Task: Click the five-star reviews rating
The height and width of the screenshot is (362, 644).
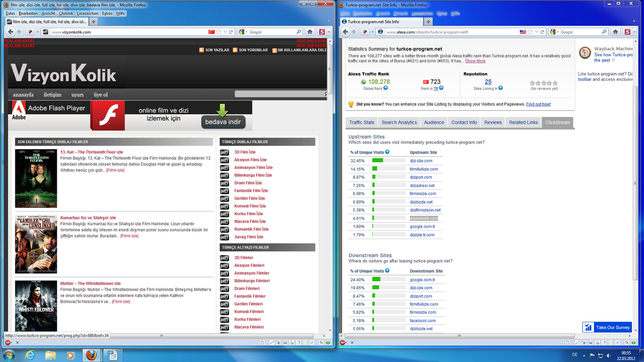Action: click(x=544, y=83)
